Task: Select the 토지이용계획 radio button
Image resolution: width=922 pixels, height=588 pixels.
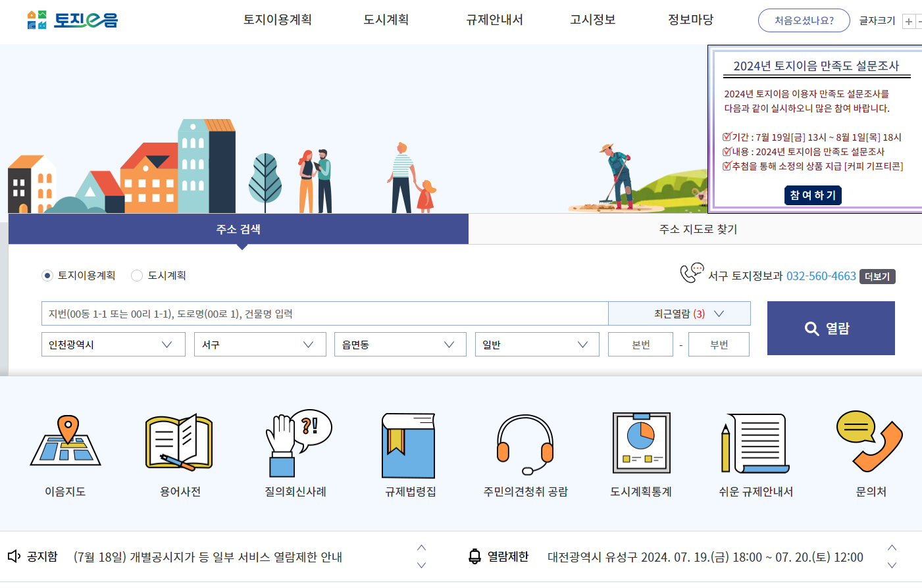Action: [x=47, y=276]
